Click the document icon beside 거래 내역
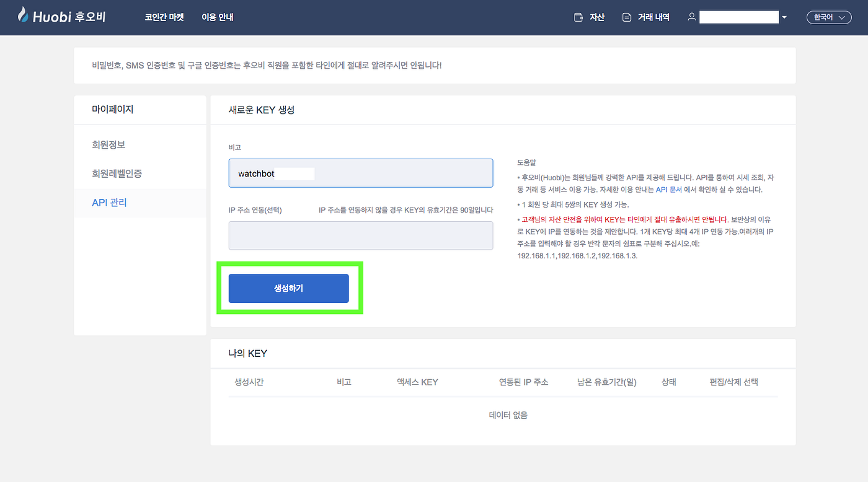868x482 pixels. (x=627, y=17)
